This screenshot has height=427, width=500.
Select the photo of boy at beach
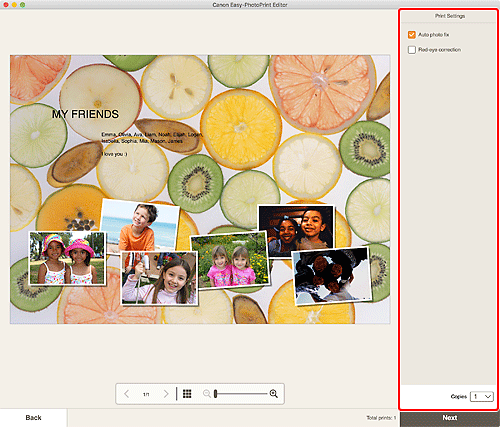coord(140,225)
